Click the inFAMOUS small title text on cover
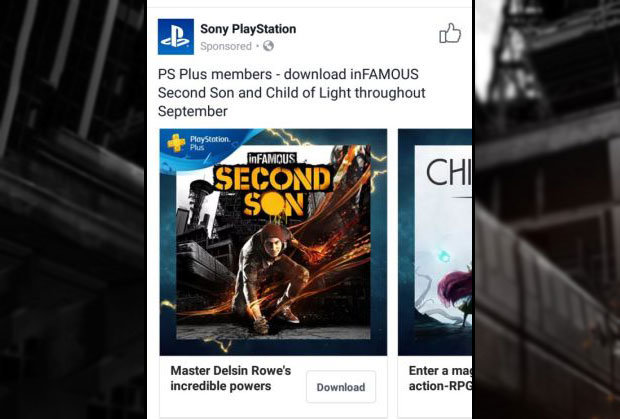The width and height of the screenshot is (620, 419). 272,159
